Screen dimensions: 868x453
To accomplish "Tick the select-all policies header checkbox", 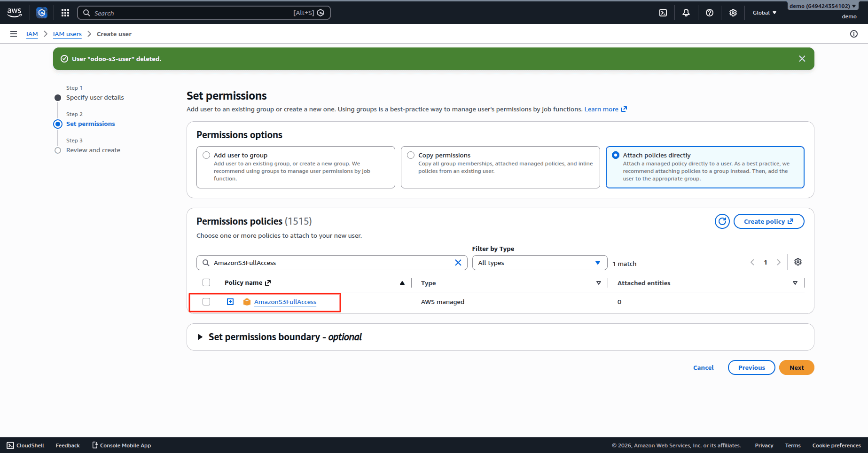I will point(206,282).
